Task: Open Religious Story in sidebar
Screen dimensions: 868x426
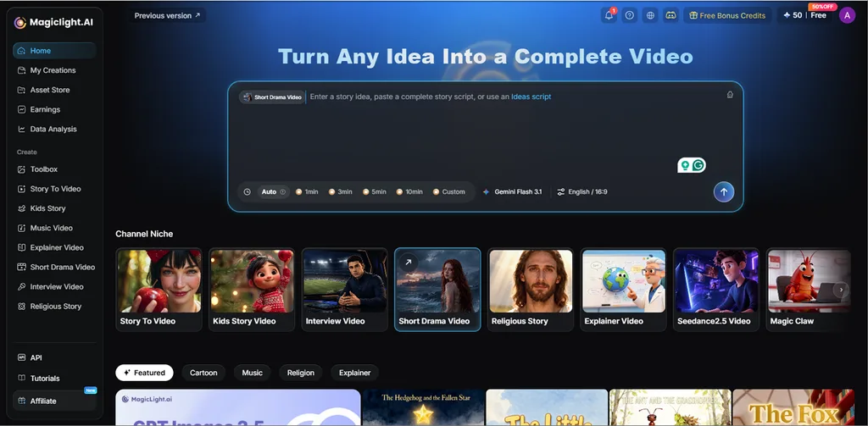Action: (54, 307)
